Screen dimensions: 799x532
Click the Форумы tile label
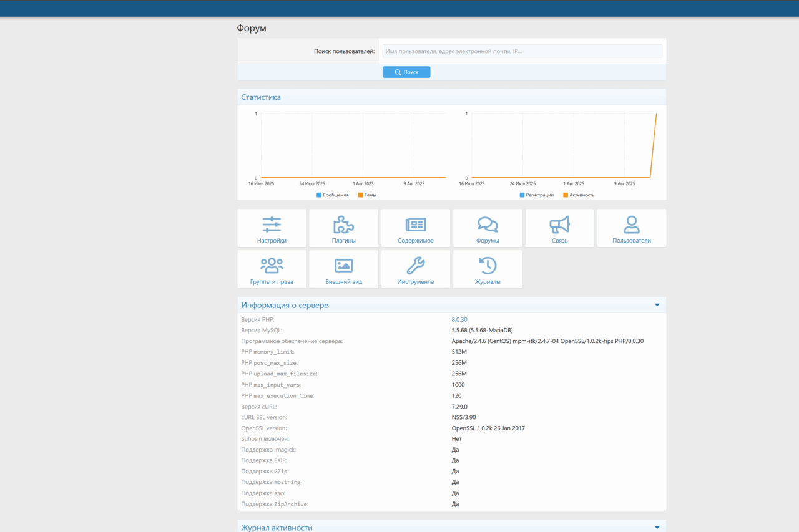(488, 241)
